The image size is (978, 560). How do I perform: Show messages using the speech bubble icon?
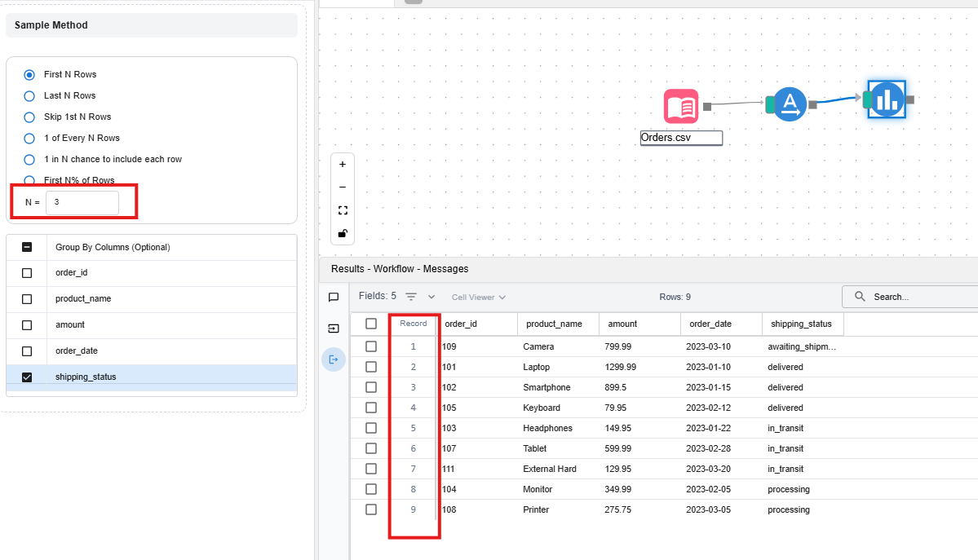tap(334, 298)
